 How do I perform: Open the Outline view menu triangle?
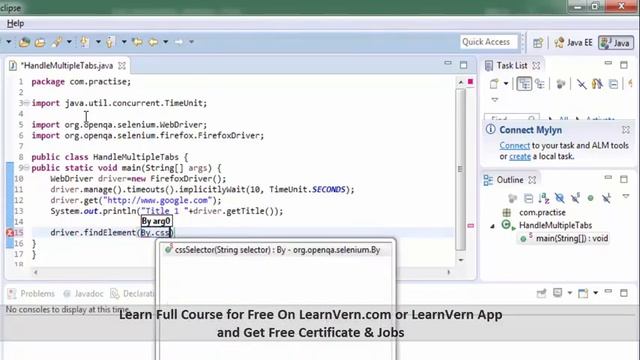pos(626,197)
